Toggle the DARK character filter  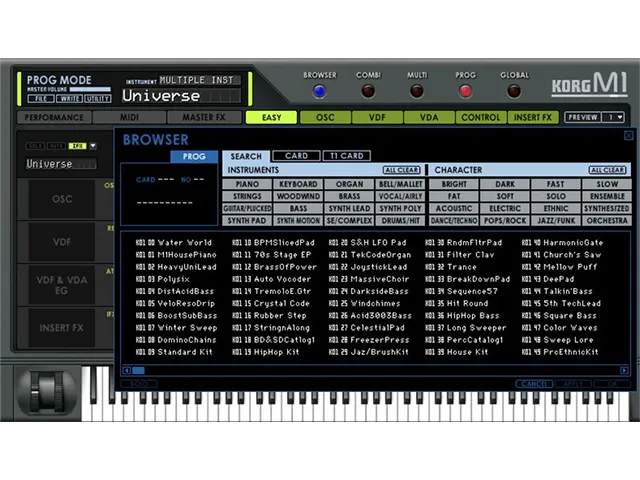click(505, 184)
